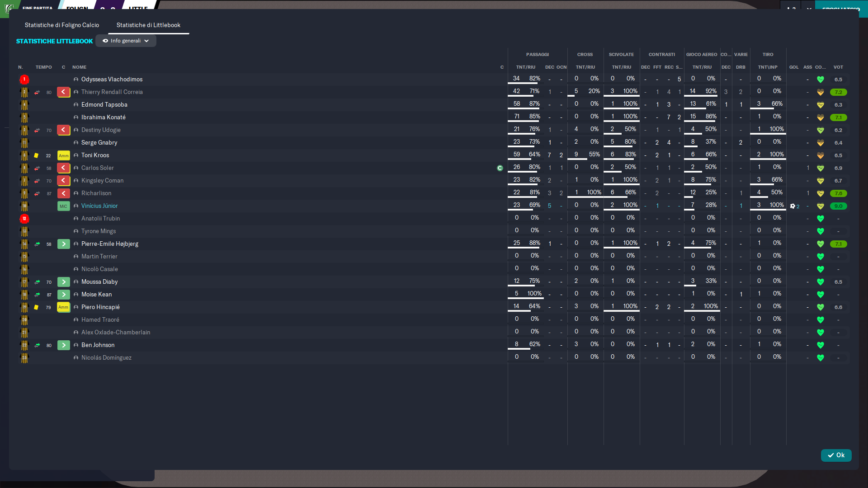Confirm with the Ok button
This screenshot has width=868, height=488.
click(x=836, y=455)
